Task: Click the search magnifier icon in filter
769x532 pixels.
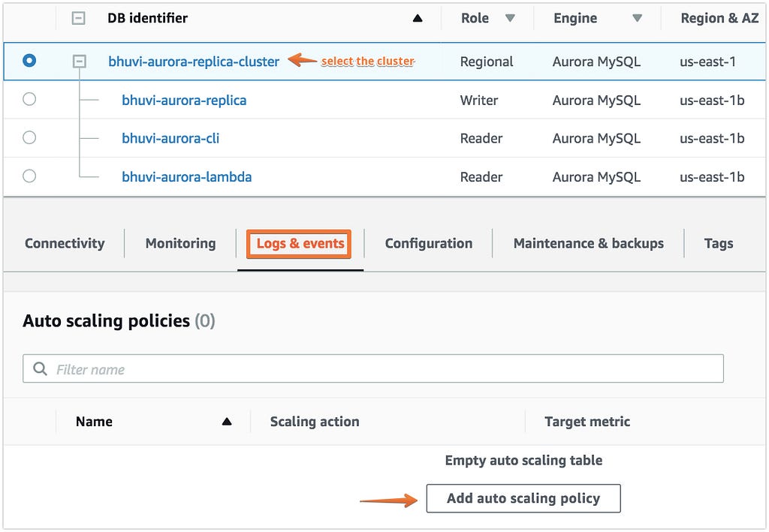Action: point(40,368)
